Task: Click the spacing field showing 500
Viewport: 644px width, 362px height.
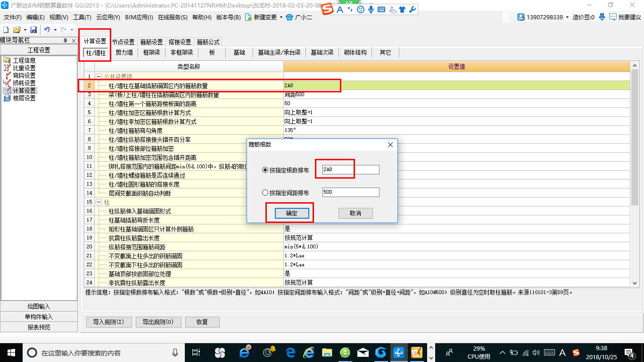Action: tap(351, 192)
